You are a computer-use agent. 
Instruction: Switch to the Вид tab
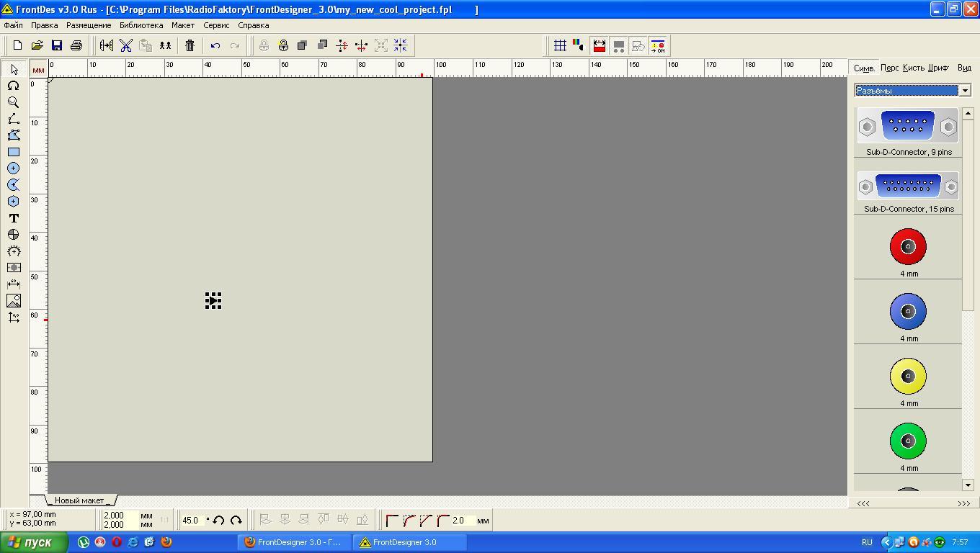pos(964,68)
